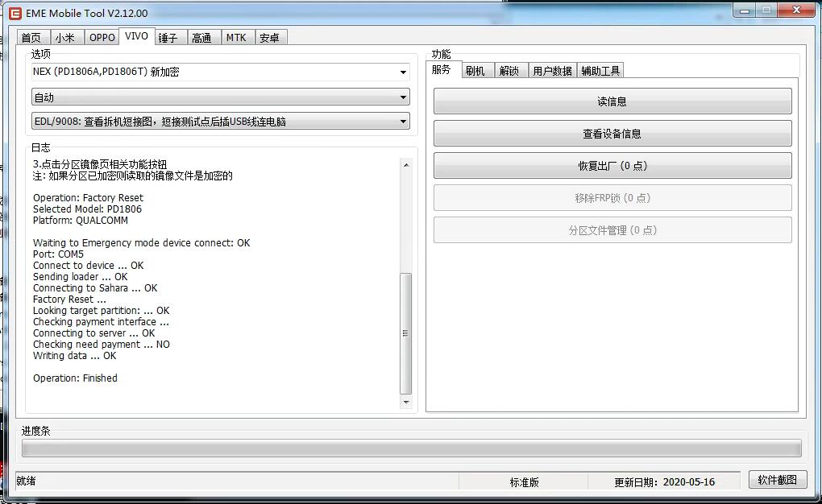Click 'Platform: QUALCOMM' log line
Viewport: 822px width, 504px height.
coord(81,220)
